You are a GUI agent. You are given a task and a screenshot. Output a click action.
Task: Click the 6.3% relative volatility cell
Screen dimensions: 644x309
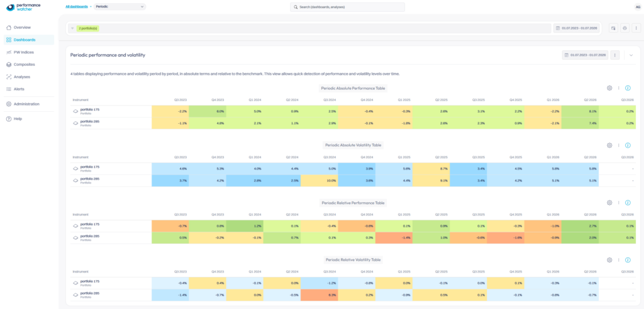(319, 295)
